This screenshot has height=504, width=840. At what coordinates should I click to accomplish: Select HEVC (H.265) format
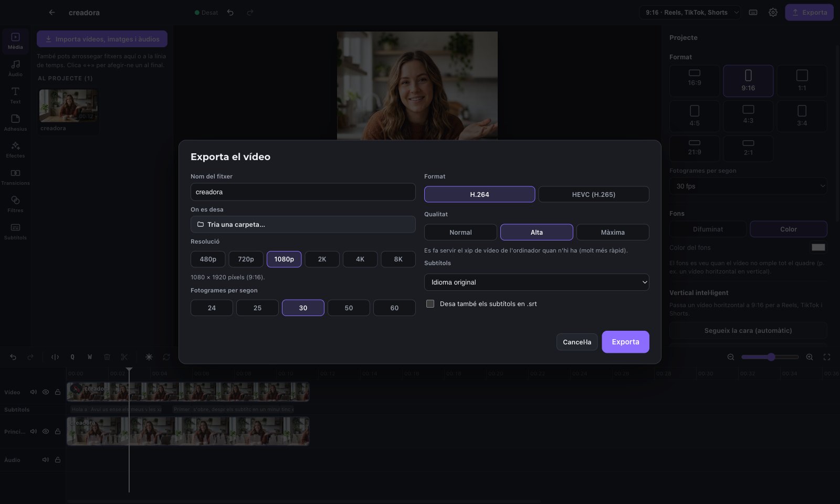pyautogui.click(x=594, y=194)
